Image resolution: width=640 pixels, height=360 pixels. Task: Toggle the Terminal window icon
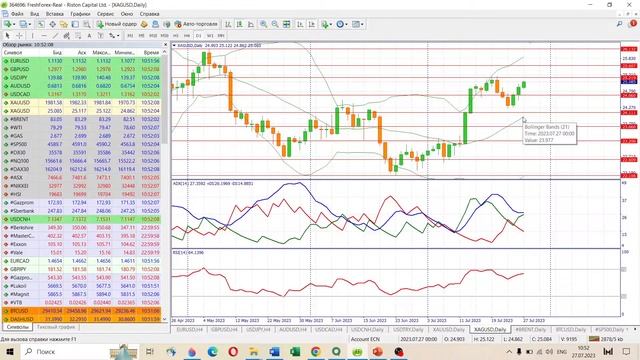[x=75, y=24]
